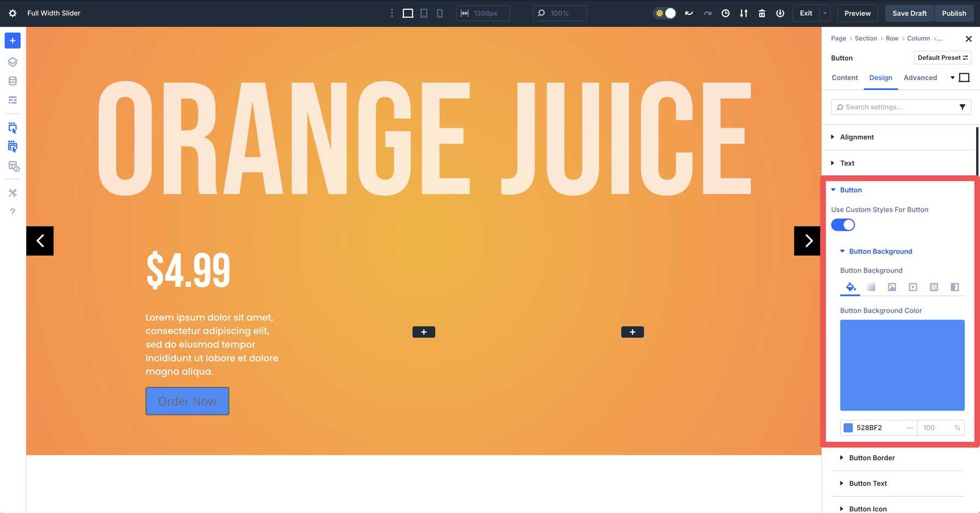Open the revision history
Screen dimensions: 980x513
coord(725,13)
